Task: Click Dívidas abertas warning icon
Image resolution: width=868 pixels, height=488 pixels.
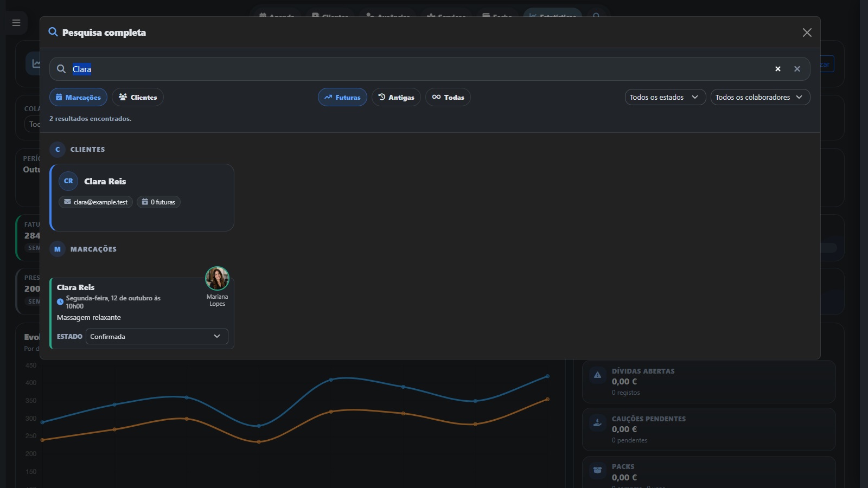Action: 597,375
